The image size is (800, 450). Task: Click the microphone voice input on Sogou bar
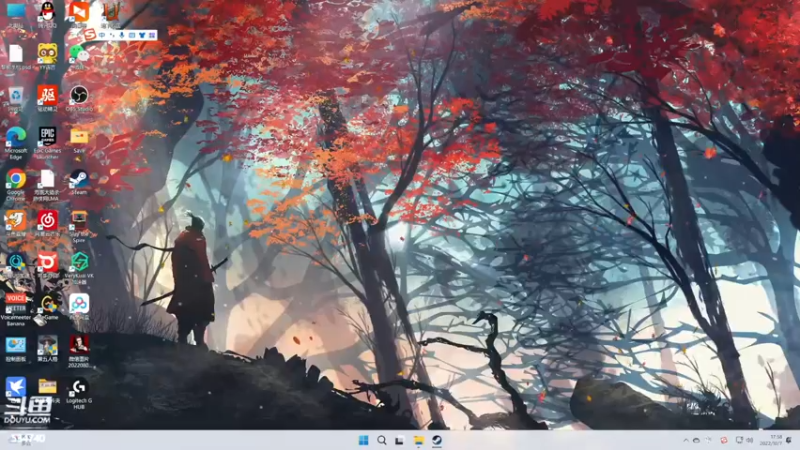point(122,35)
